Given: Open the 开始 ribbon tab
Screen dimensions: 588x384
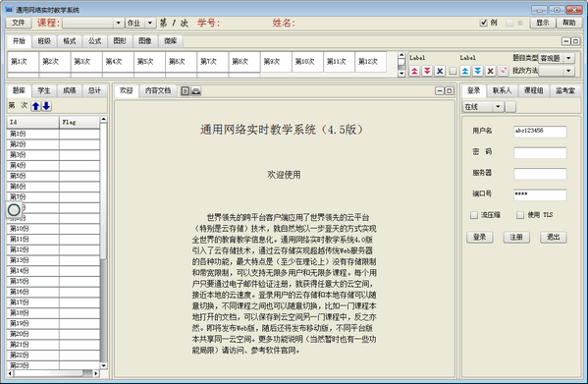Looking at the screenshot, I should tap(19, 41).
